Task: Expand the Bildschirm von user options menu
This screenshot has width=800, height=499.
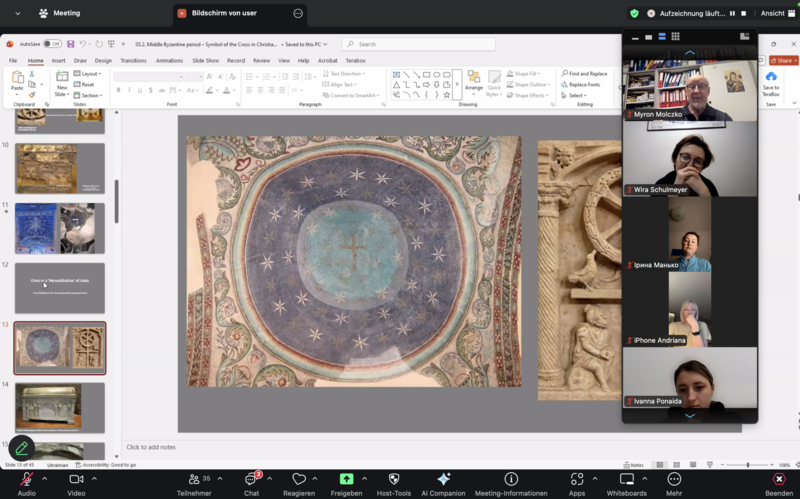Action: 298,13
